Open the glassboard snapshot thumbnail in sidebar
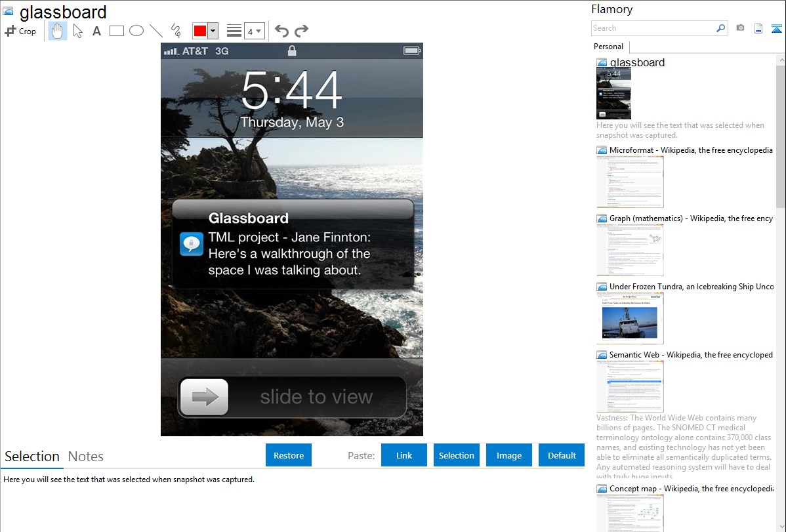This screenshot has width=786, height=532. 613,93
